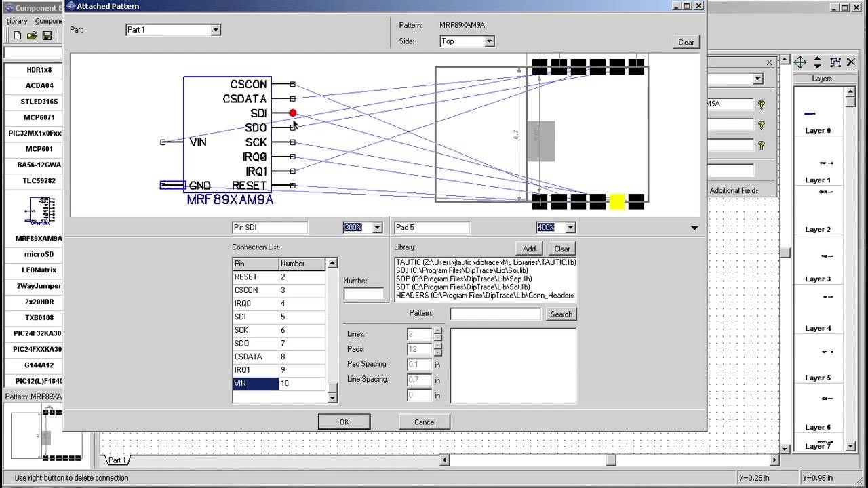Click the RESET pin endpoint square
Image resolution: width=868 pixels, height=488 pixels.
point(292,186)
